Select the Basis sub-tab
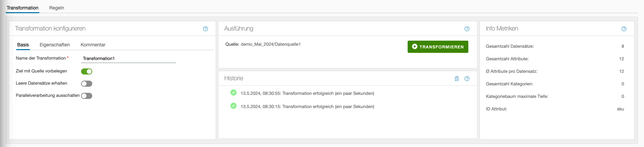Screen dimensions: 644x147 [x=23, y=45]
